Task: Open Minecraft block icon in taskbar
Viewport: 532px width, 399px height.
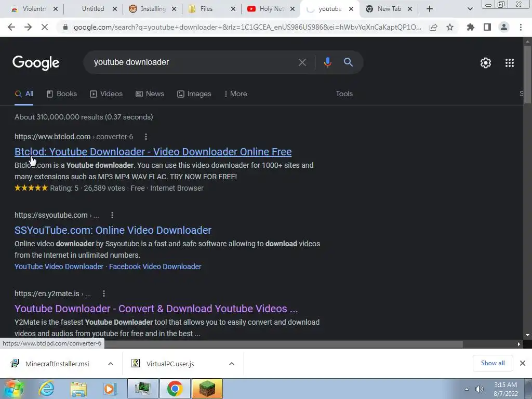Action: (x=207, y=389)
